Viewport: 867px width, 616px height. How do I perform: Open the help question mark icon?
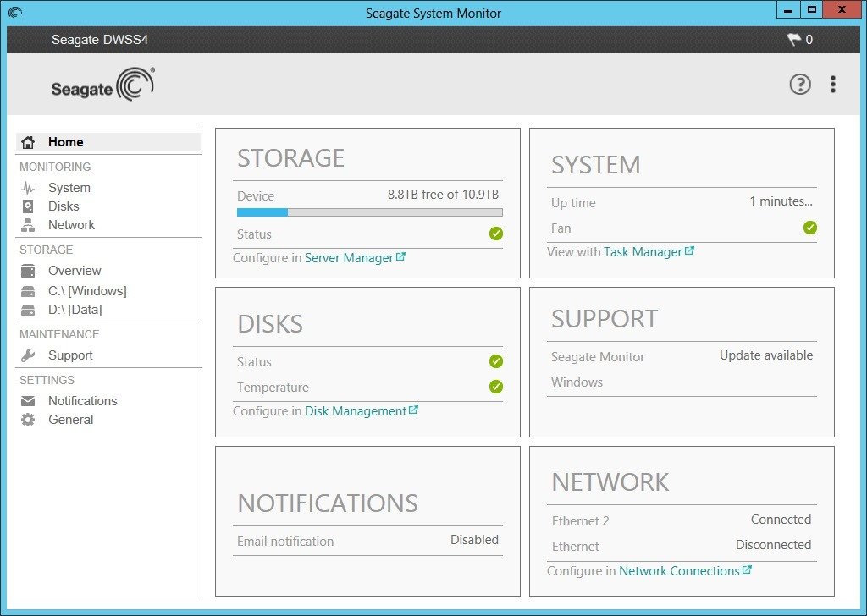click(x=799, y=85)
